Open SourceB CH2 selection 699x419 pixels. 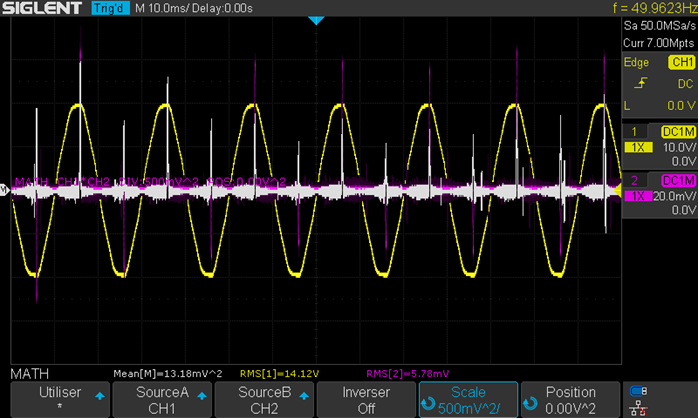pyautogui.click(x=264, y=399)
